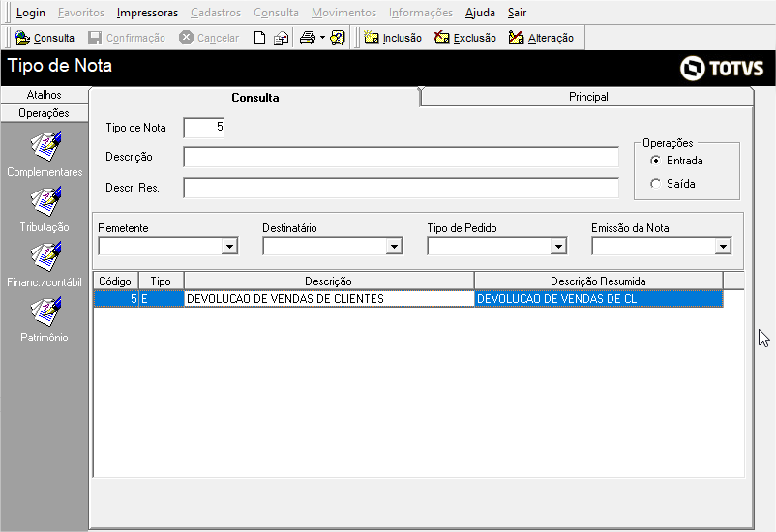Click the Sair menu item

(517, 13)
